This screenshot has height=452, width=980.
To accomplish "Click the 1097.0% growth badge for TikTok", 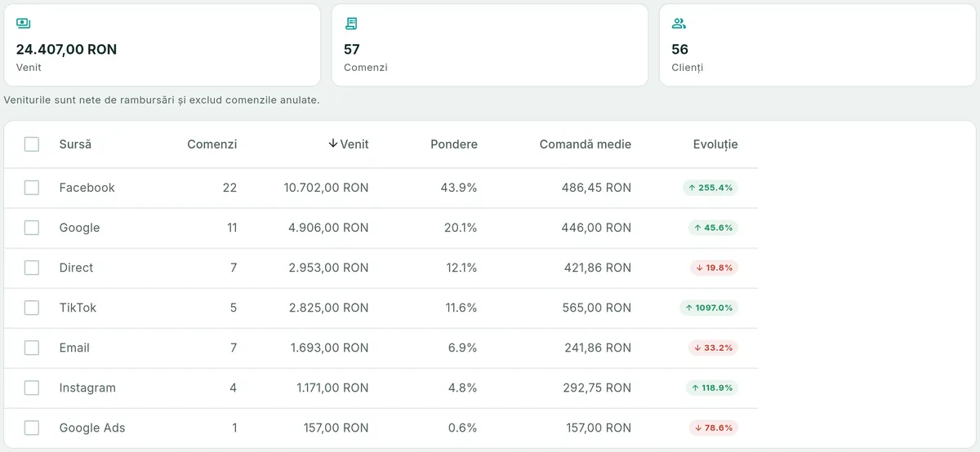I will [709, 308].
